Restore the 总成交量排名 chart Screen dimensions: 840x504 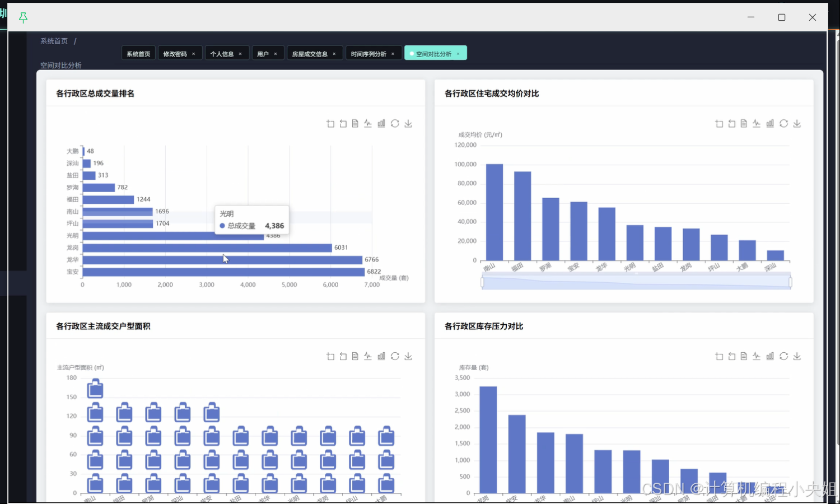[x=395, y=123]
